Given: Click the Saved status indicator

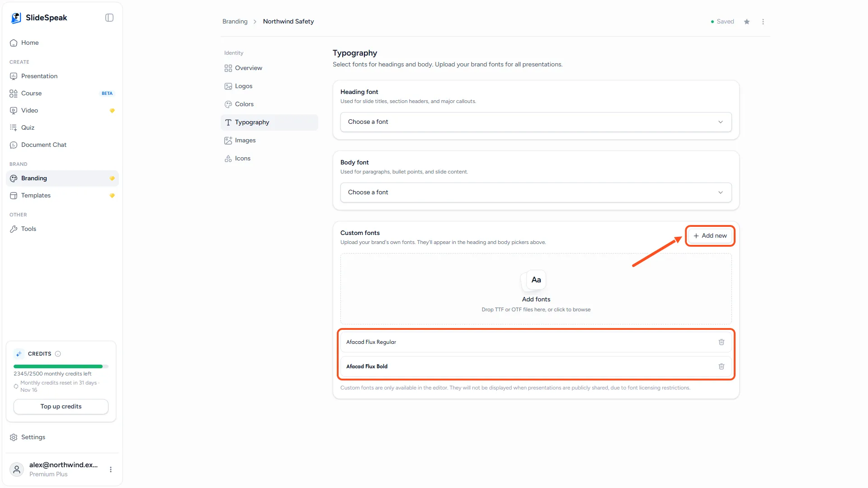Looking at the screenshot, I should click(722, 22).
